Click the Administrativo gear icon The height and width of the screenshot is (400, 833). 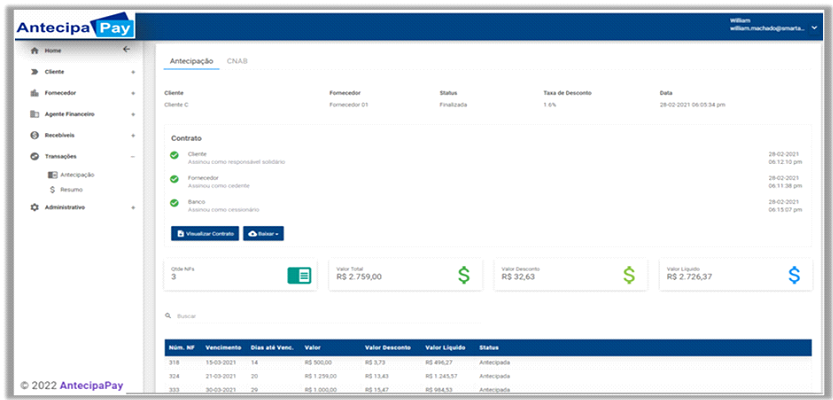(x=34, y=207)
